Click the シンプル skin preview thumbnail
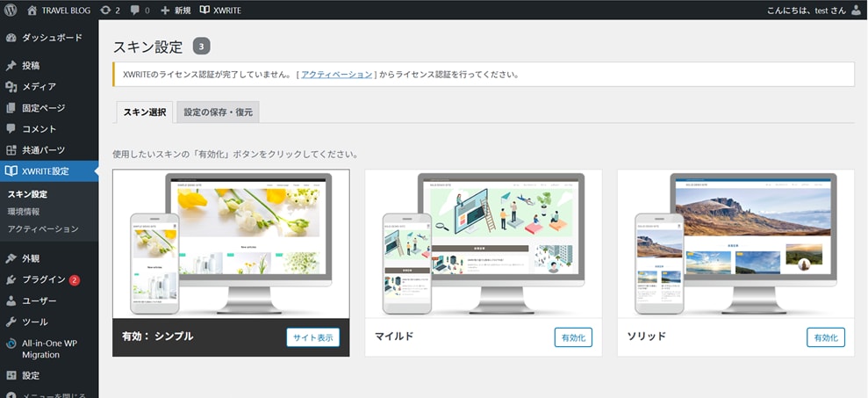The width and height of the screenshot is (868, 398). tap(231, 244)
